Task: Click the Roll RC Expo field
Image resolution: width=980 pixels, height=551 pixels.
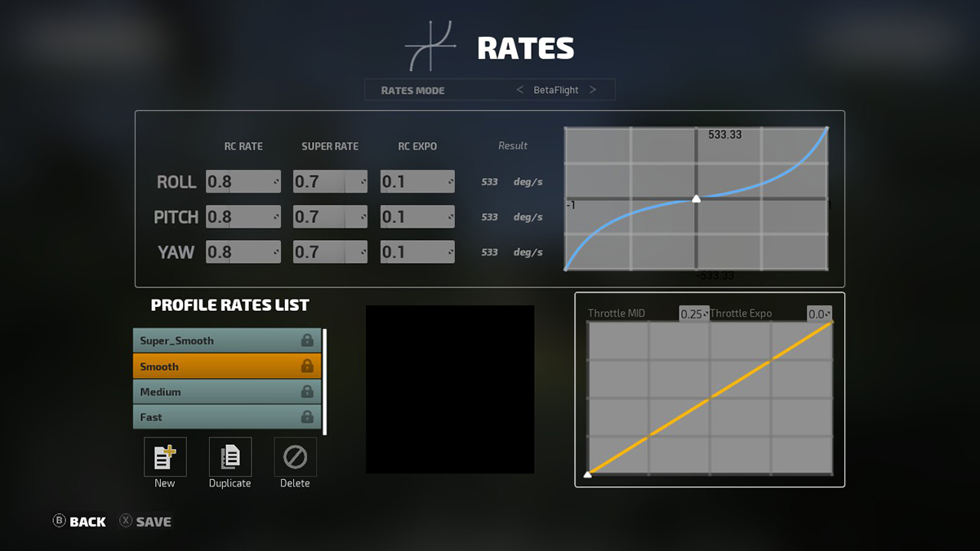Action: click(417, 181)
